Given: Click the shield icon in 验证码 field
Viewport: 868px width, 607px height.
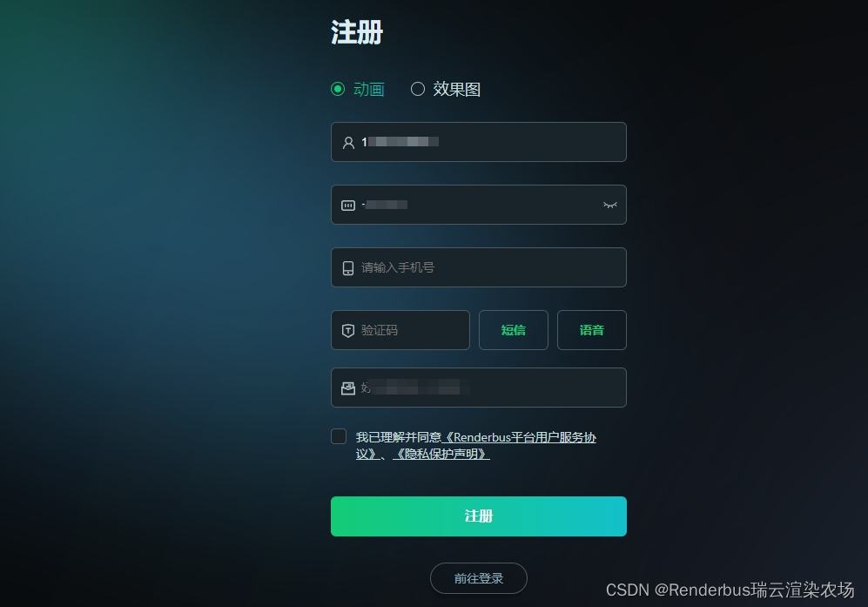Looking at the screenshot, I should [348, 331].
